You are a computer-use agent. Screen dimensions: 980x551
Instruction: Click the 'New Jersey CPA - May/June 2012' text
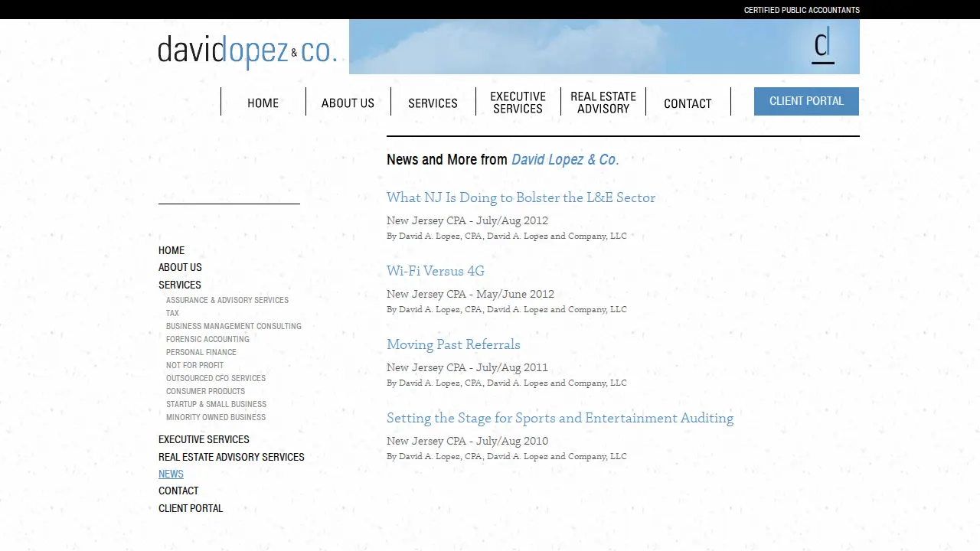[470, 294]
